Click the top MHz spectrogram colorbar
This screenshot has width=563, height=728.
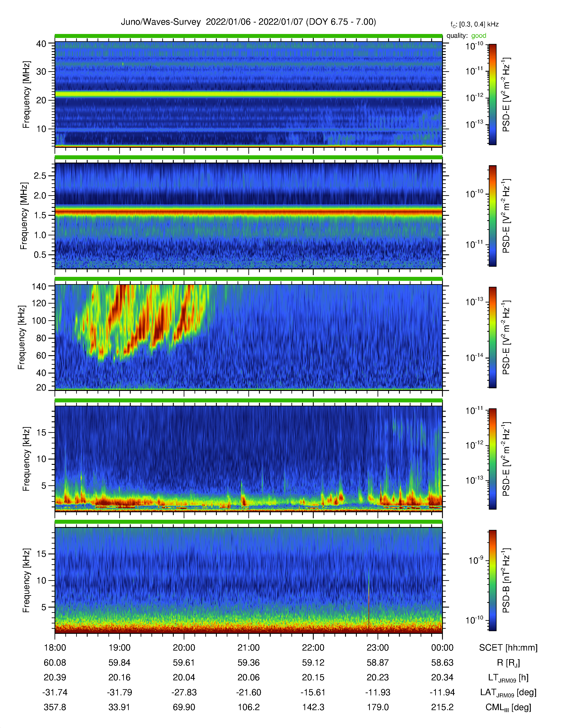493,94
